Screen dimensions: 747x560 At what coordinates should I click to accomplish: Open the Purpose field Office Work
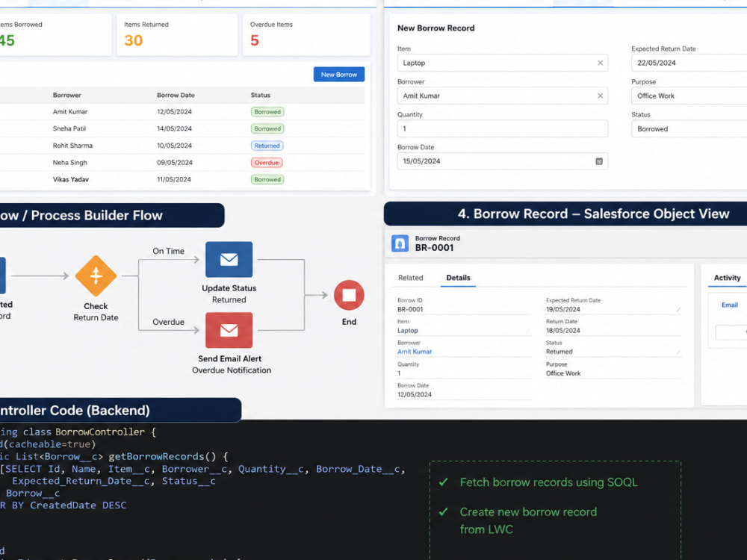click(689, 96)
